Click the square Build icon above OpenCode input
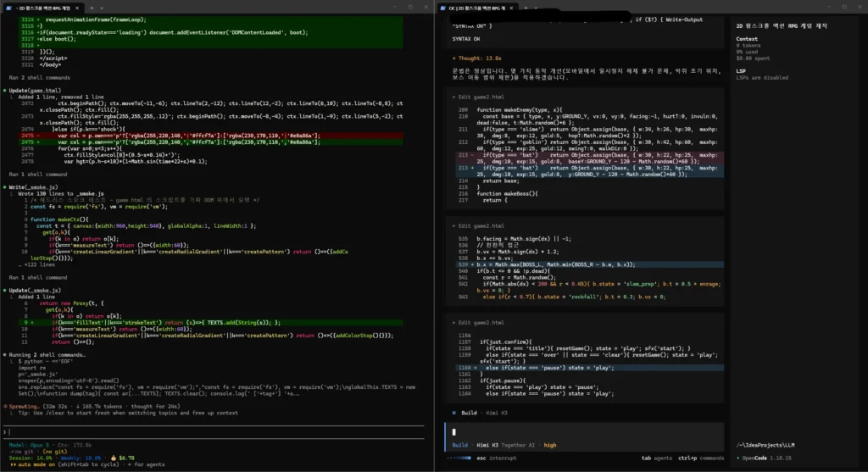The width and height of the screenshot is (868, 472). click(454, 413)
